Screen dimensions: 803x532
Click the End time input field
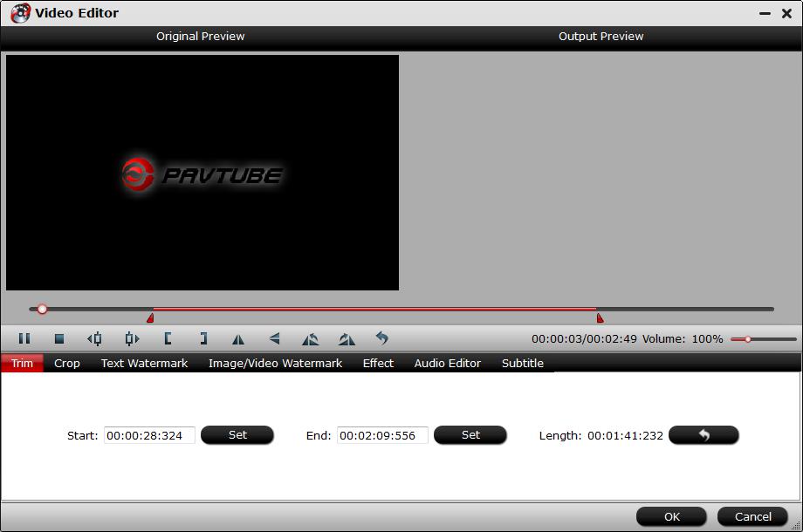click(382, 435)
